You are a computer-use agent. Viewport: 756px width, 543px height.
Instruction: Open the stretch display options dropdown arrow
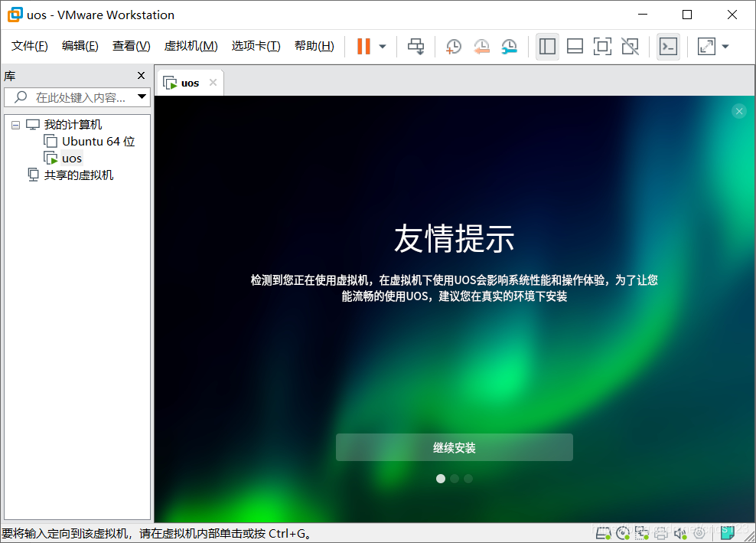(725, 47)
